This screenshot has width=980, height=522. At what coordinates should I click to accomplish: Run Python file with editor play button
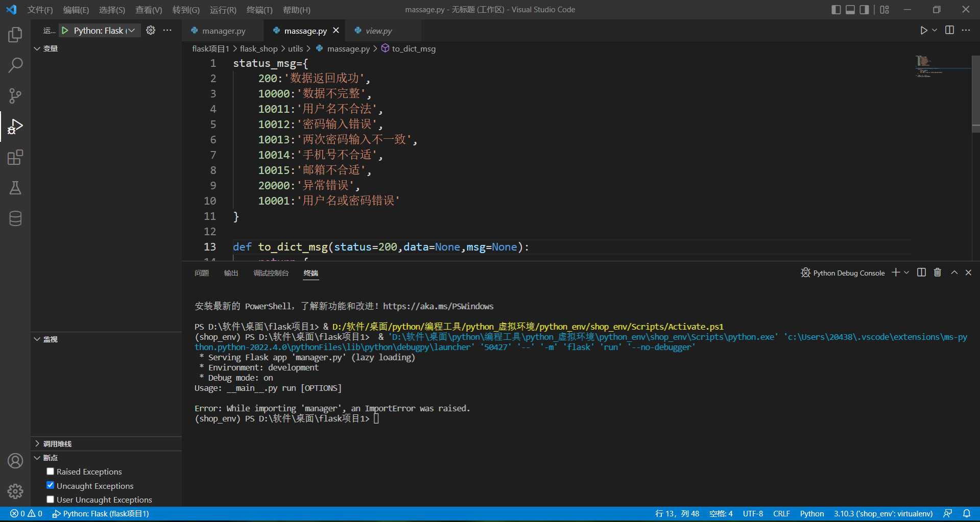(924, 30)
